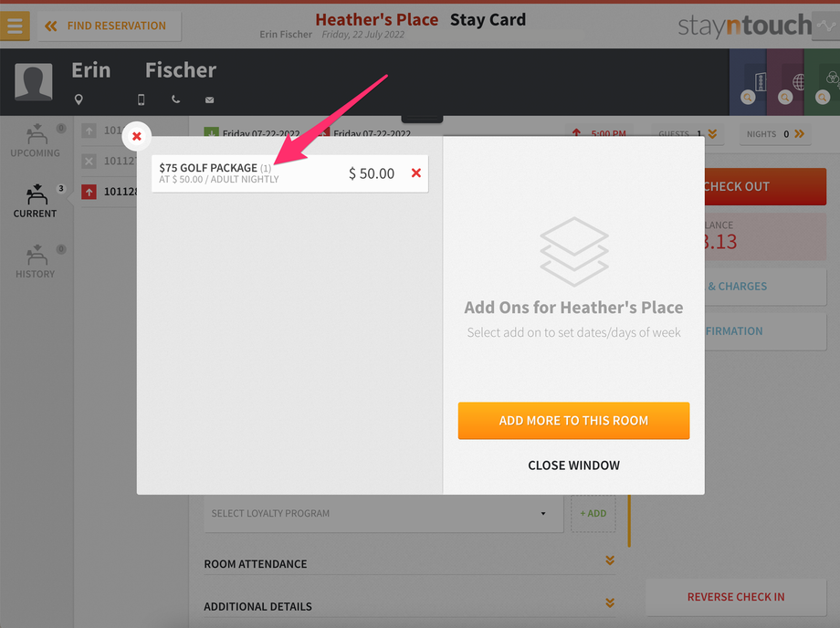
Task: Click the Reverse Check In button
Action: tap(736, 597)
